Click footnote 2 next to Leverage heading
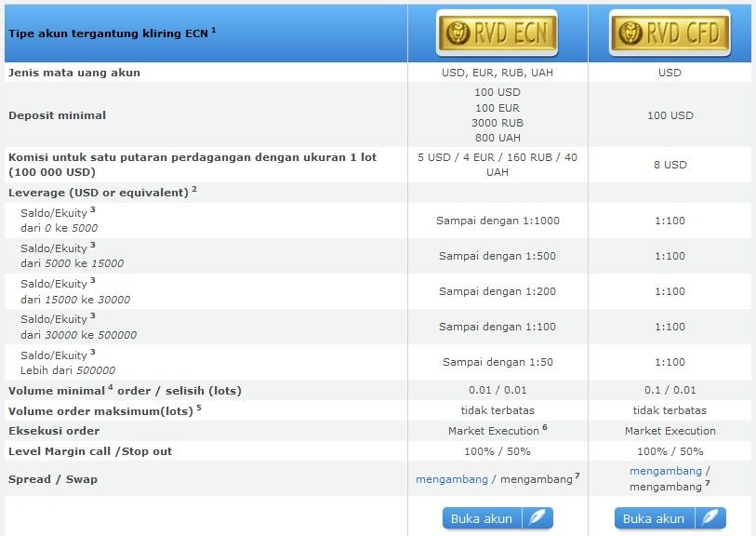 [194, 189]
